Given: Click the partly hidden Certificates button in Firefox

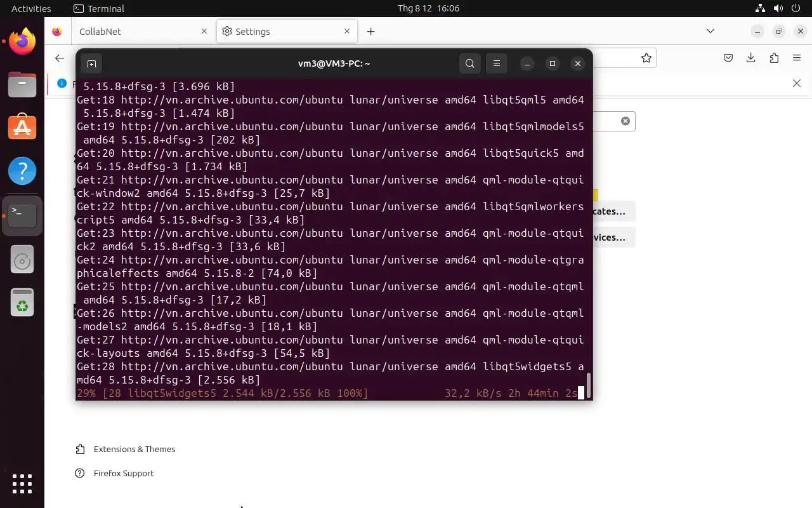Looking at the screenshot, I should 613,211.
